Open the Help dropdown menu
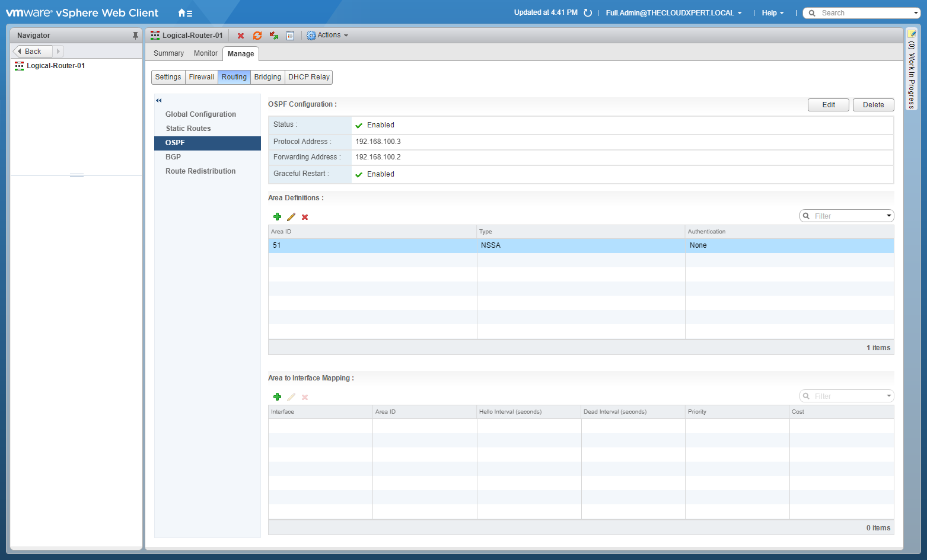 coord(772,13)
